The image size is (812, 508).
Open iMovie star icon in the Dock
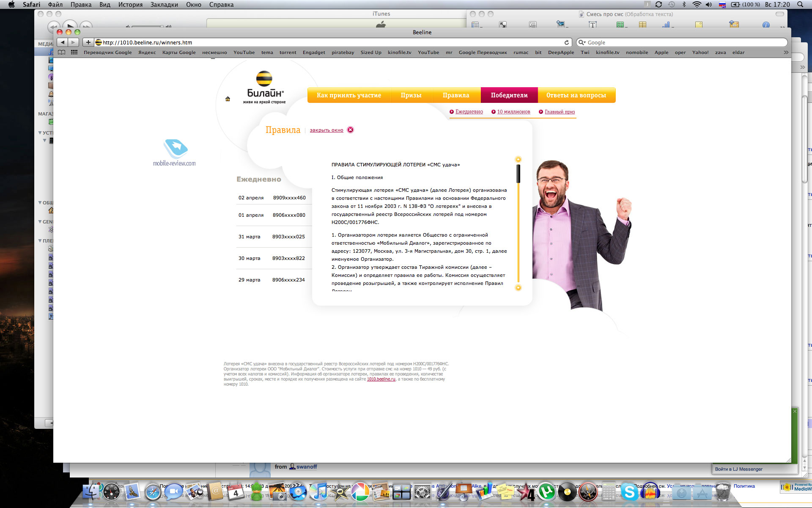tap(339, 492)
